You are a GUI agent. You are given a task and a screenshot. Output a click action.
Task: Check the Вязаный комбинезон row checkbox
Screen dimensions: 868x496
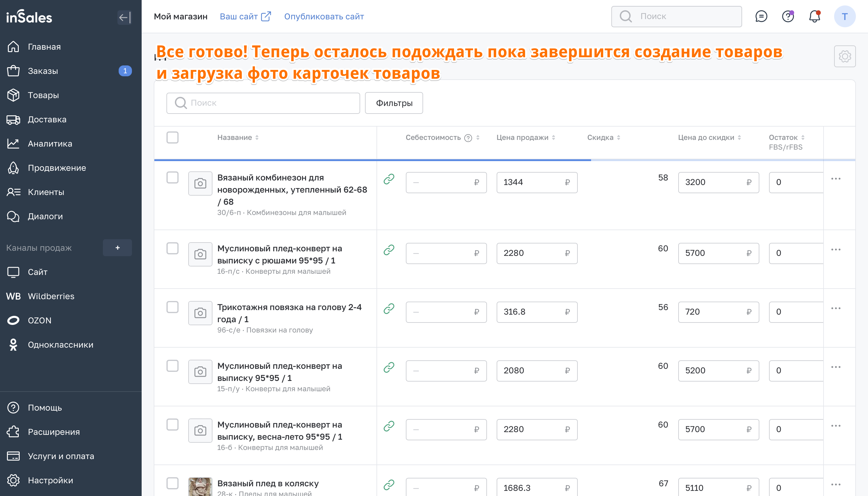[173, 177]
